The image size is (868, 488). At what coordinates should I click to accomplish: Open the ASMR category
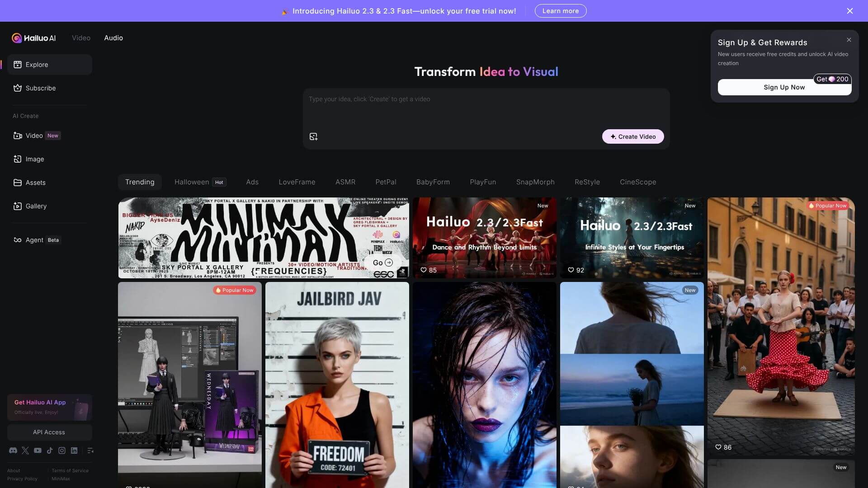click(345, 182)
